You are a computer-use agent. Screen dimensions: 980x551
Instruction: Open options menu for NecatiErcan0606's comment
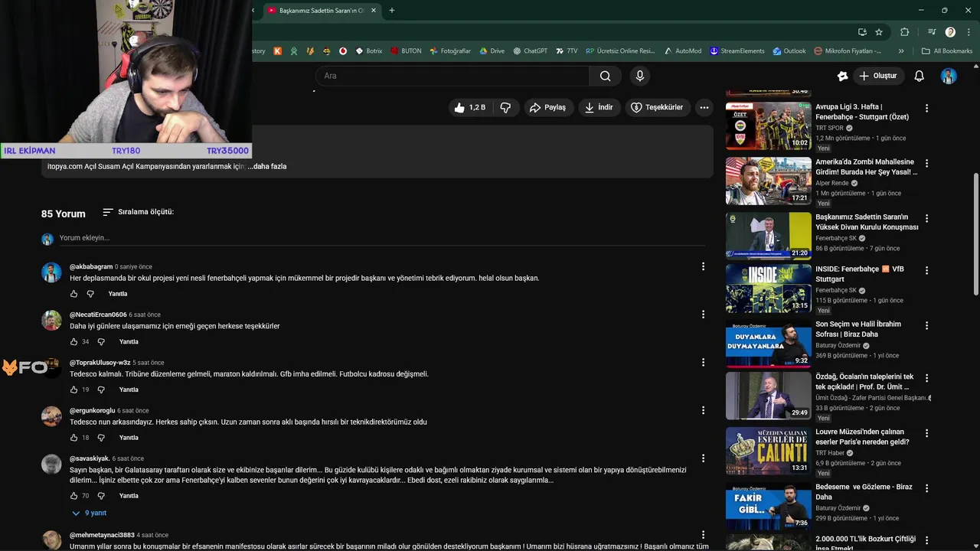[x=703, y=315]
